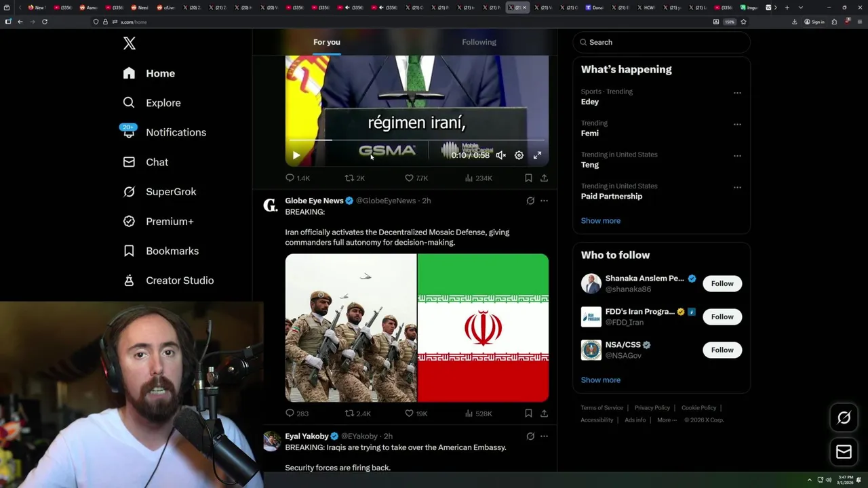Like the video post with 7.7K likes

pyautogui.click(x=416, y=178)
